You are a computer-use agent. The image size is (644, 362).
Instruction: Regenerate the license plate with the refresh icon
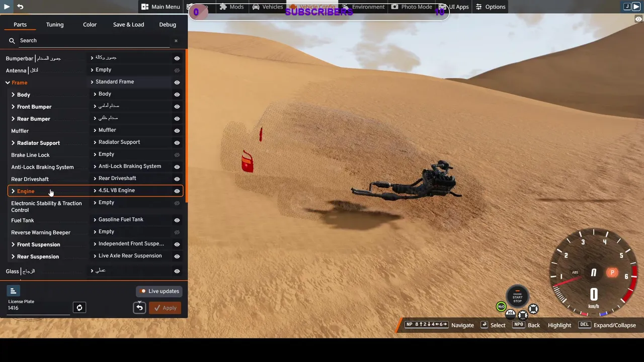pyautogui.click(x=79, y=308)
